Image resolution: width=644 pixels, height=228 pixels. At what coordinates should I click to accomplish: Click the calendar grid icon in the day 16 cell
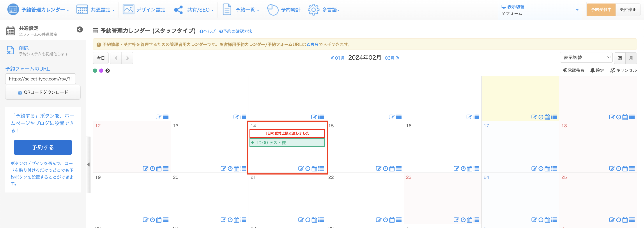pyautogui.click(x=470, y=168)
